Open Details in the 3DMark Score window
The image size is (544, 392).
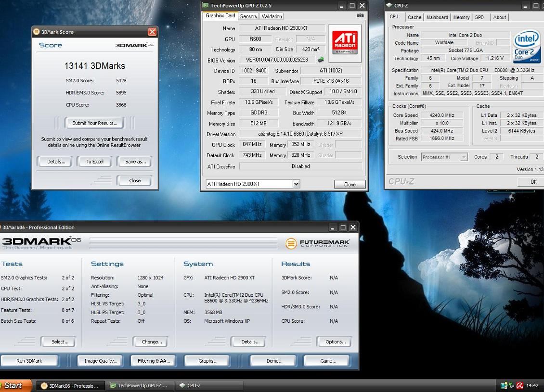click(x=56, y=162)
